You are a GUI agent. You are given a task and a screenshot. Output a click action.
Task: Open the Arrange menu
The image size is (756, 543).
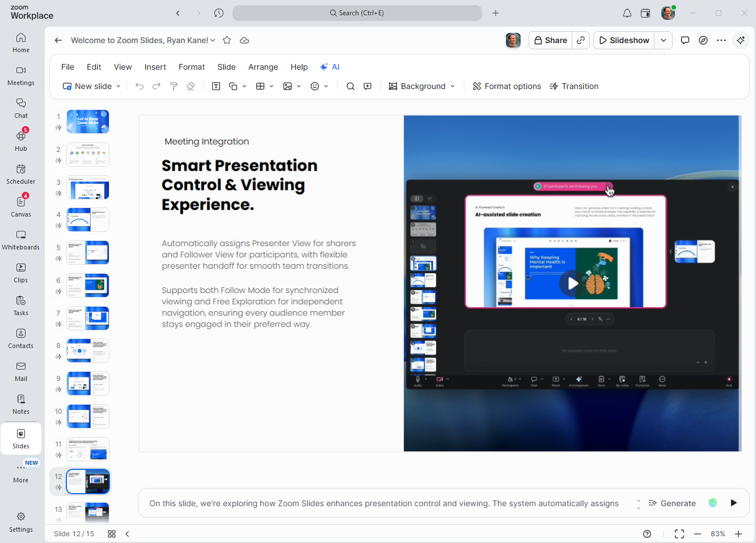tap(263, 67)
